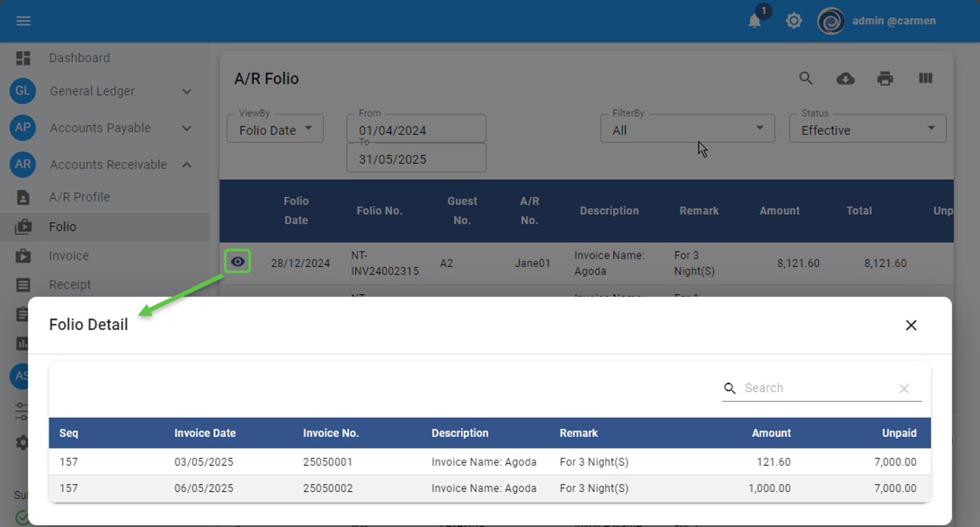Open the Status Effective dropdown
Screen dimensions: 980x527
click(x=867, y=130)
